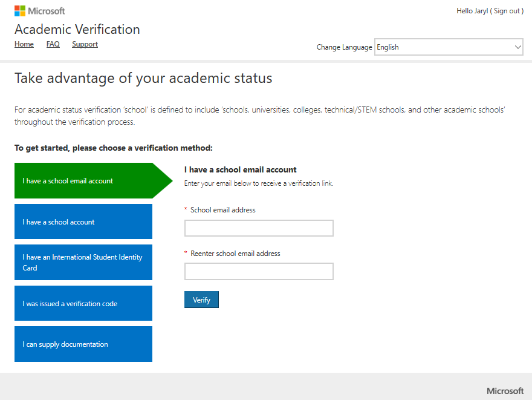Click the language dropdown chevron arrow

(517, 47)
